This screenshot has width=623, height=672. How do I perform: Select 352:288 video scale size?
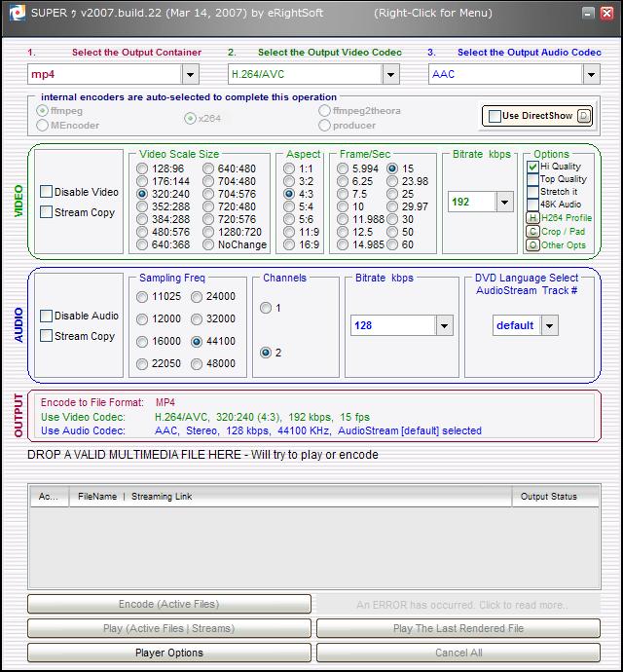point(142,206)
